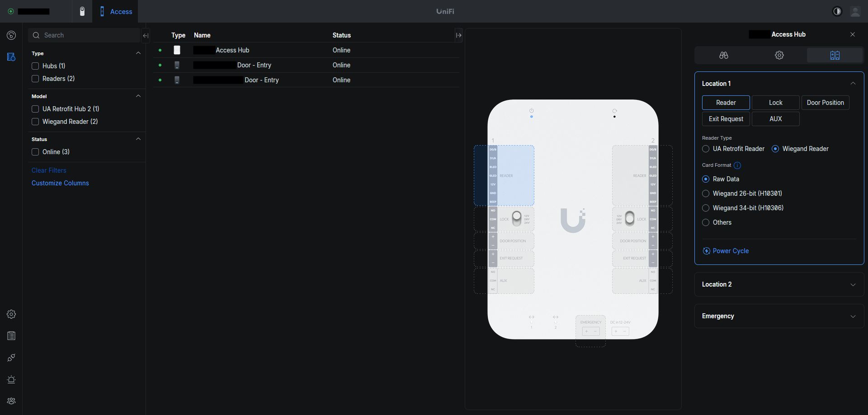Check the Hubs (1) filter checkbox

[x=35, y=66]
